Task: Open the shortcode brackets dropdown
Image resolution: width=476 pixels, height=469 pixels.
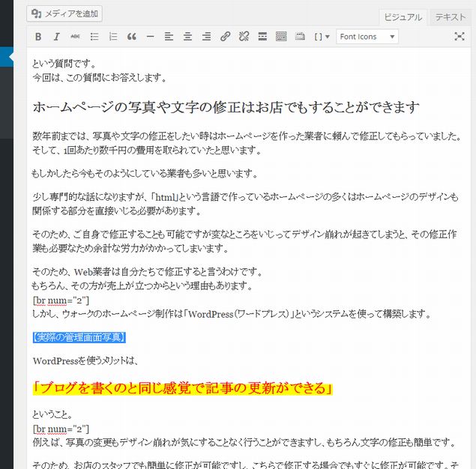Action: point(322,37)
